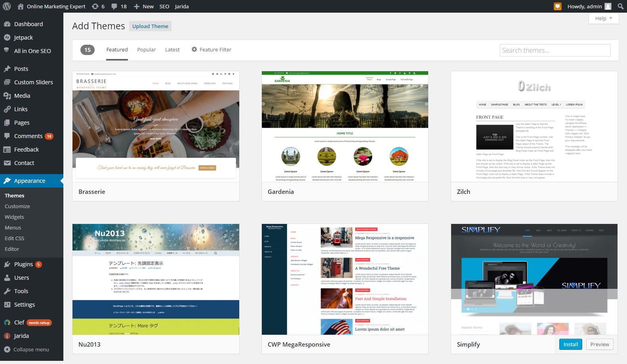Open the Zilch theme thumbnail

[x=534, y=127]
